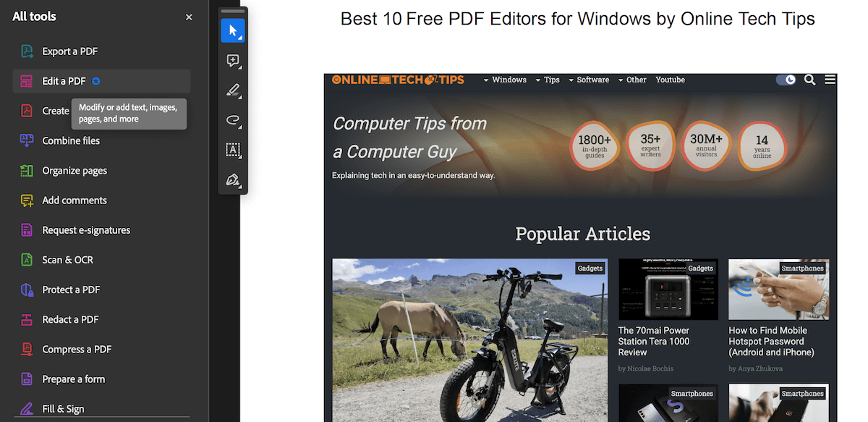Screen dimensions: 868x422
Task: Click the Gadgets tag on the e-bike image
Action: click(x=590, y=268)
